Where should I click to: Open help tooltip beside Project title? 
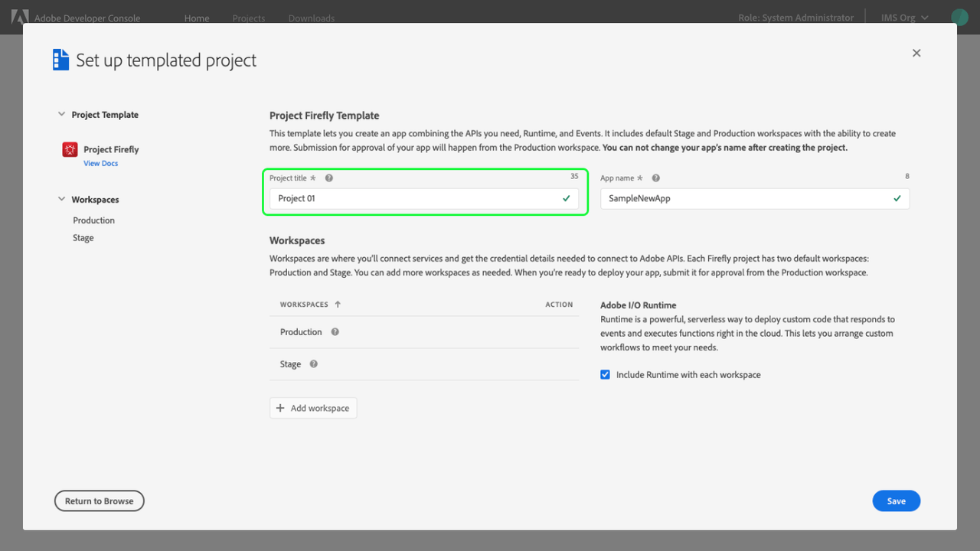coord(329,178)
